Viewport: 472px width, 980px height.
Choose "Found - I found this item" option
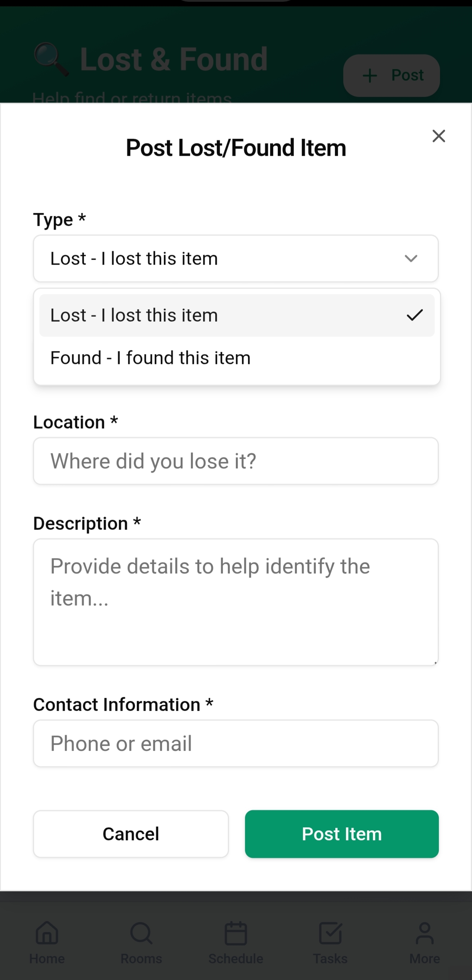151,358
